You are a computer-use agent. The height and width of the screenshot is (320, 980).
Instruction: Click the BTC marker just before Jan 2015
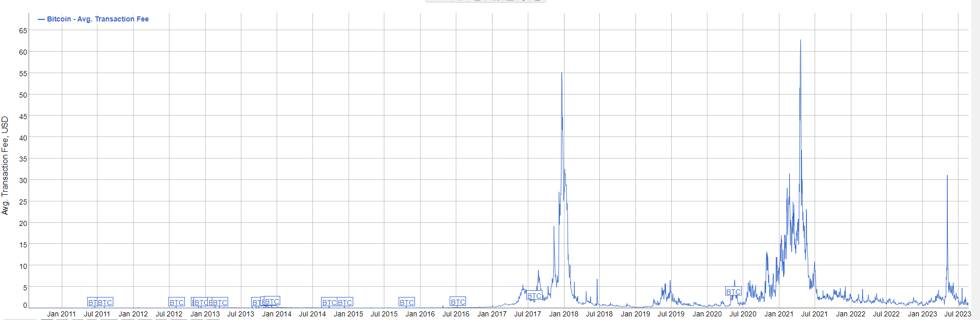tap(345, 302)
